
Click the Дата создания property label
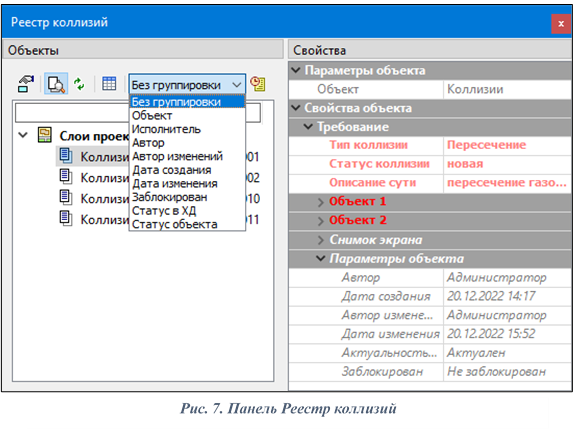(386, 296)
